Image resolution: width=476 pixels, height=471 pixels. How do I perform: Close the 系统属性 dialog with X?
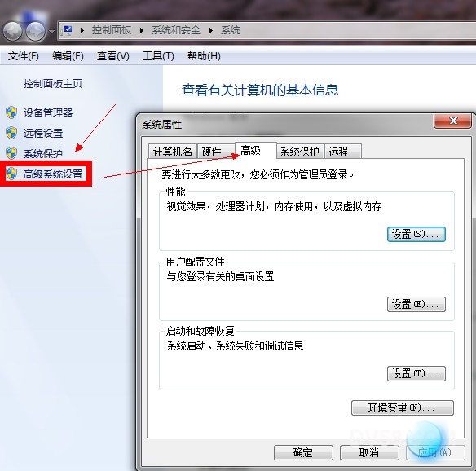click(x=453, y=121)
